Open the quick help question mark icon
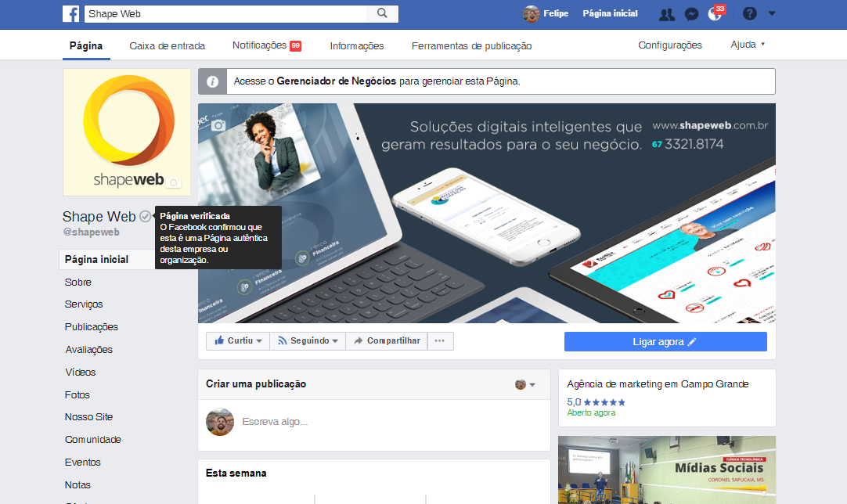This screenshot has height=504, width=847. coord(749,13)
